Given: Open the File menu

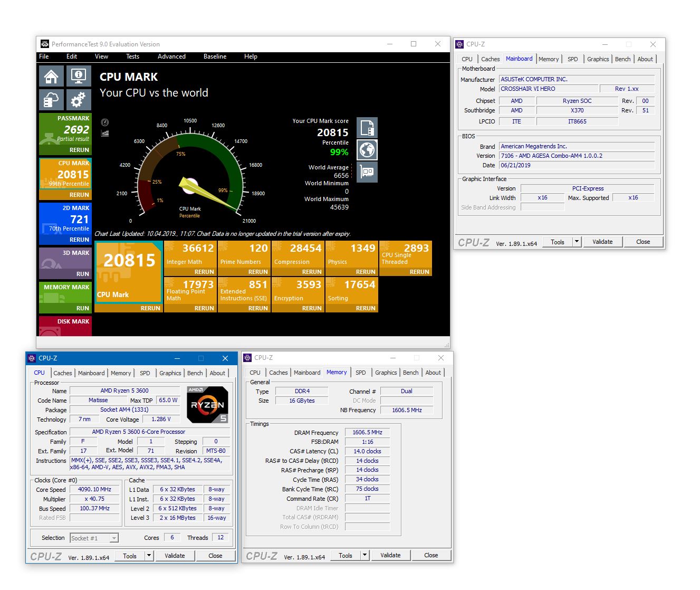Looking at the screenshot, I should pos(44,56).
